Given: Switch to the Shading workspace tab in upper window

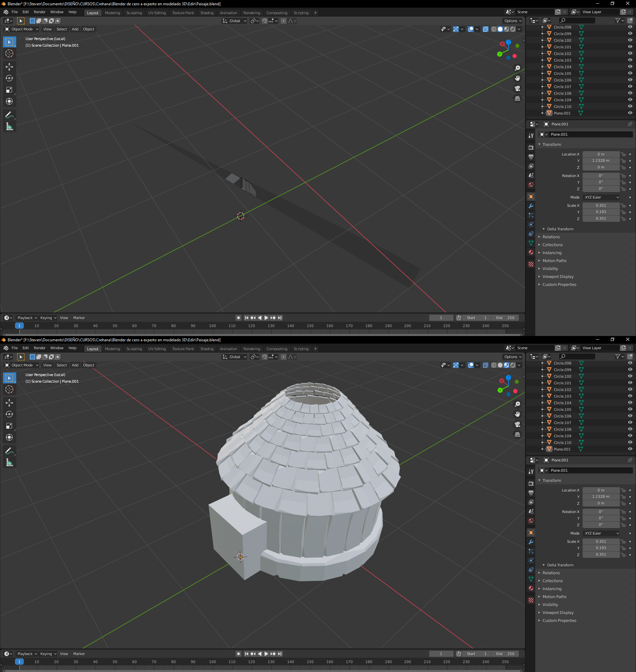Looking at the screenshot, I should pos(207,13).
